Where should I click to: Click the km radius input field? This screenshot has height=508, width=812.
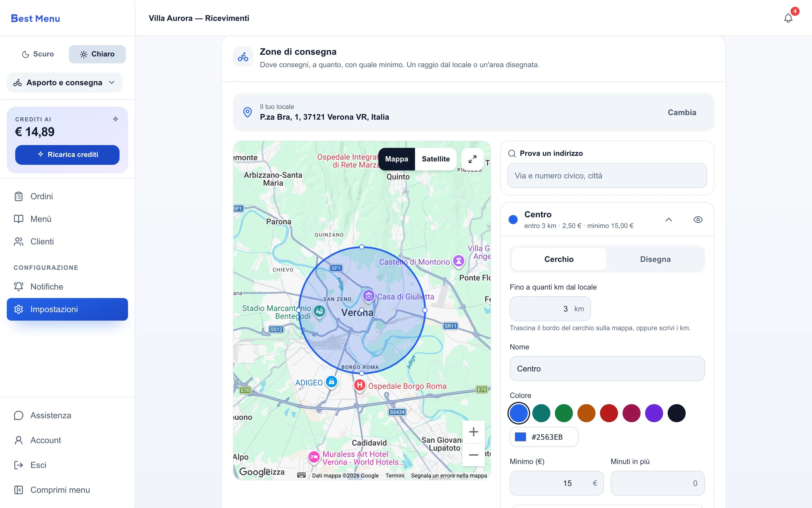point(550,308)
